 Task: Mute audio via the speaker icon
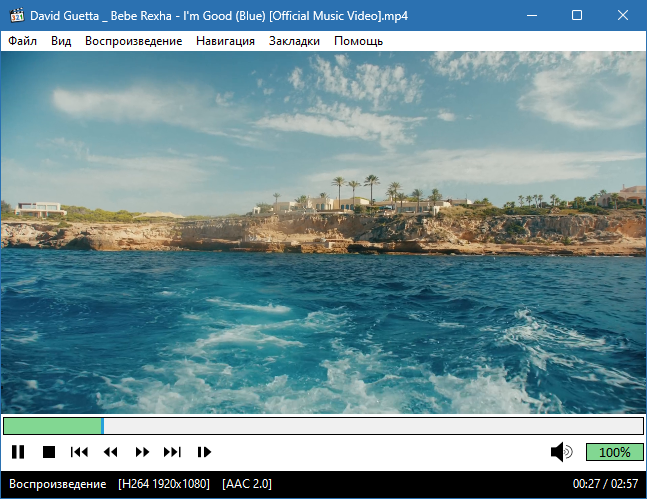562,452
